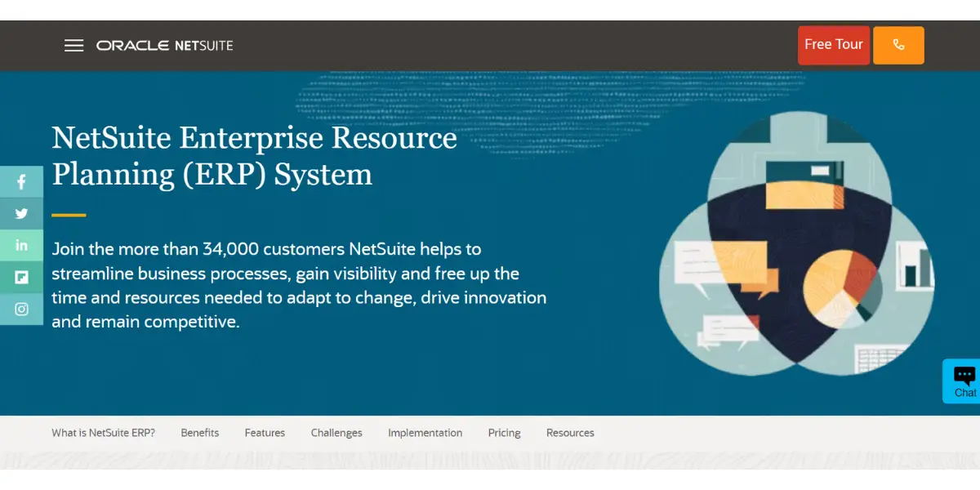This screenshot has height=490, width=980.
Task: Open the Challenges section link
Action: click(336, 433)
